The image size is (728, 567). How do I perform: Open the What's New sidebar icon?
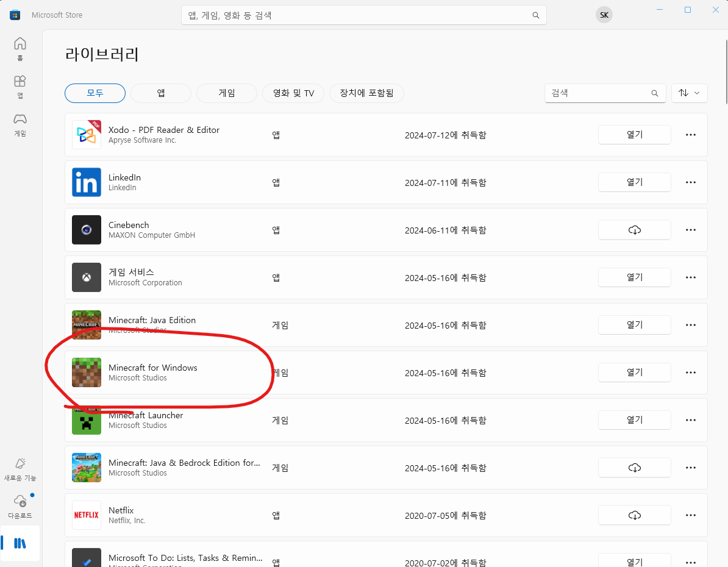20,469
